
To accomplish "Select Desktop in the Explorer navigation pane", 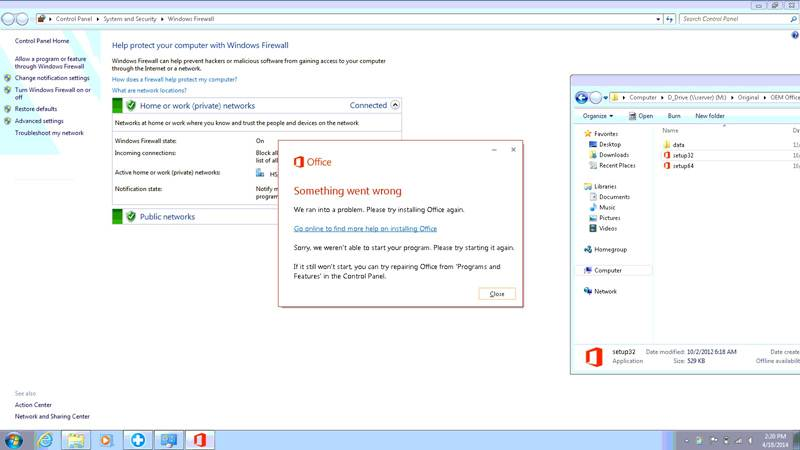I will (x=610, y=144).
